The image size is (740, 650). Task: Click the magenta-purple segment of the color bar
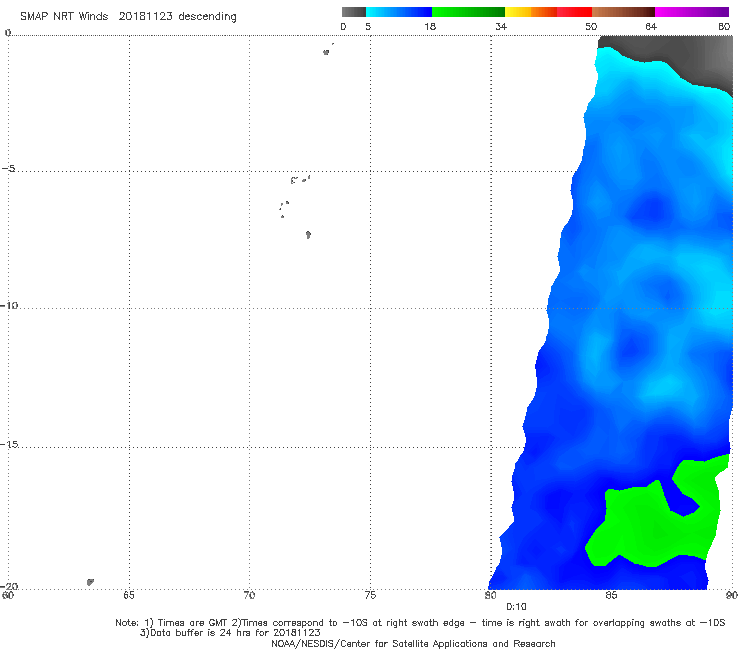coord(692,12)
